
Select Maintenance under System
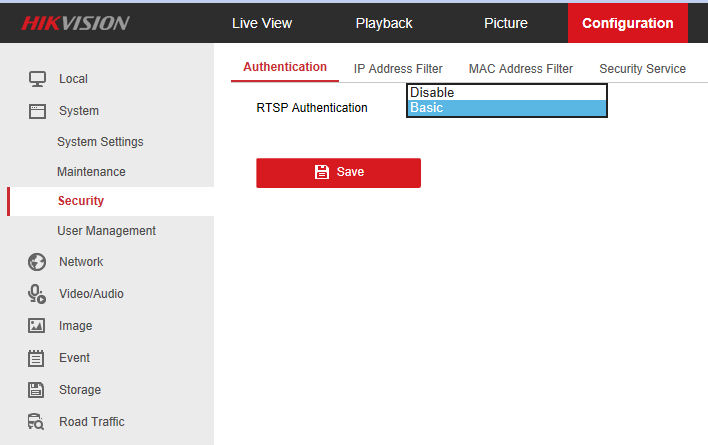[91, 172]
